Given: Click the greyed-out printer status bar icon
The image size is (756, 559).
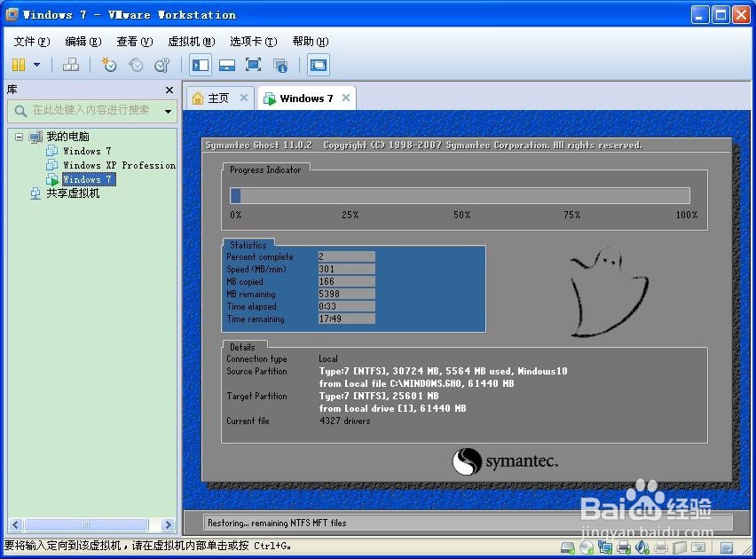Looking at the screenshot, I should pyautogui.click(x=661, y=547).
